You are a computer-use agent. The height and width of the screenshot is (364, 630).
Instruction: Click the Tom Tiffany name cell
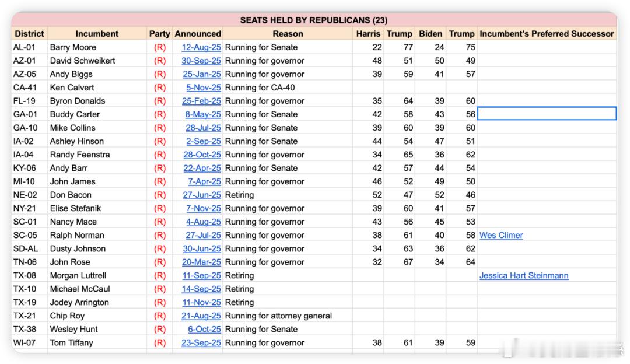tap(97, 342)
